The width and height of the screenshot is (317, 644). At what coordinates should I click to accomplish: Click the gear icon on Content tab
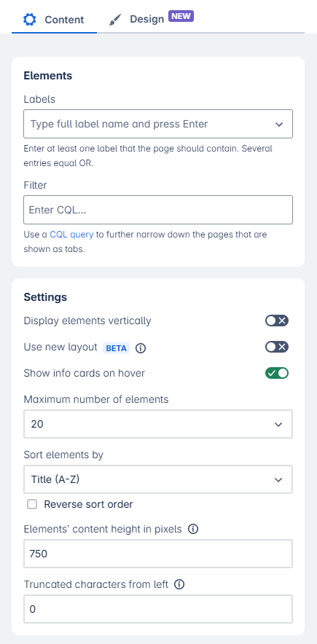[30, 19]
